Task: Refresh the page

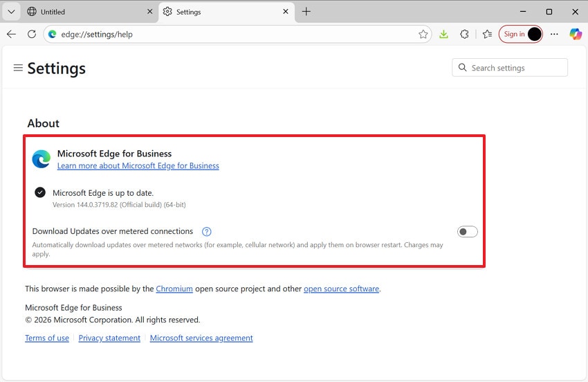Action: 32,34
